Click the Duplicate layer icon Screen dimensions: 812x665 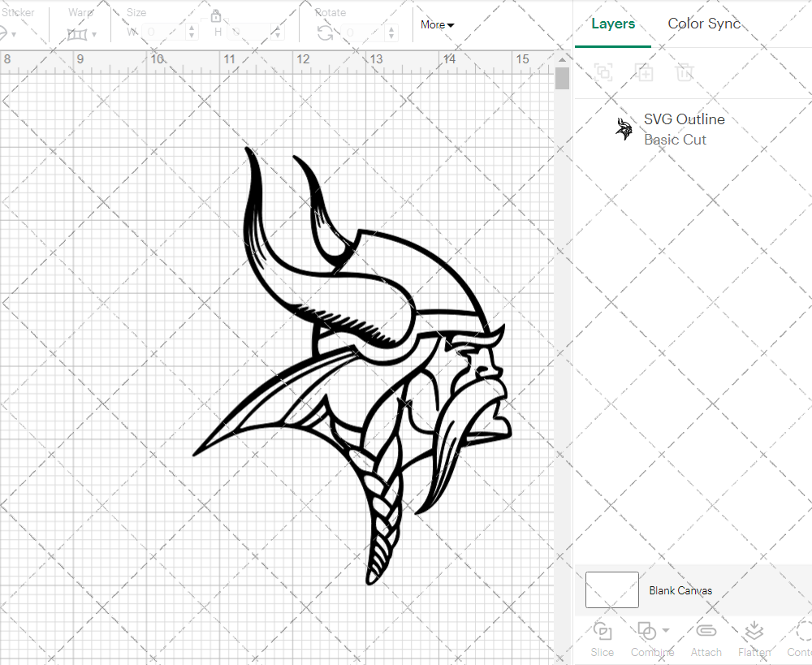click(645, 72)
